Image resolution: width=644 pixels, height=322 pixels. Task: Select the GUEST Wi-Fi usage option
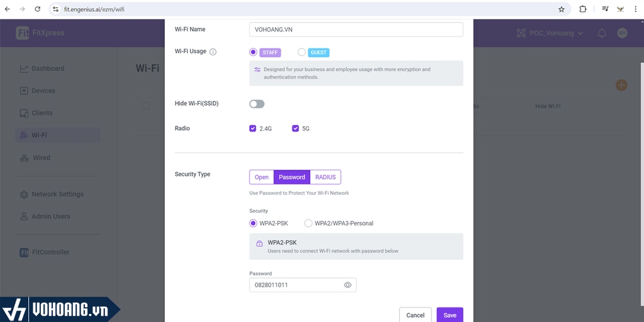pos(302,52)
